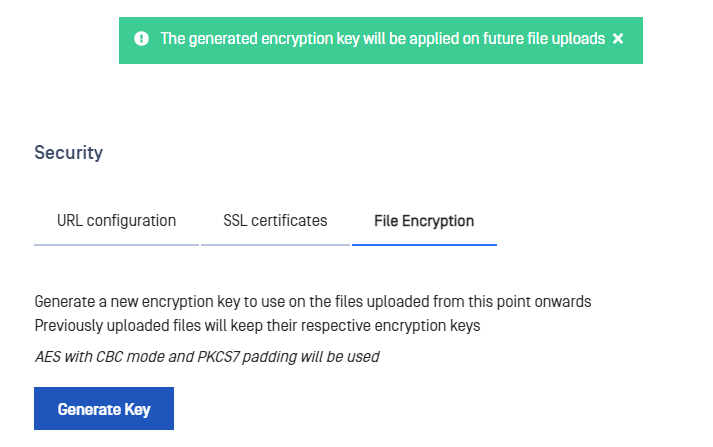Click the italic AES with CBC mode note

[x=207, y=357]
